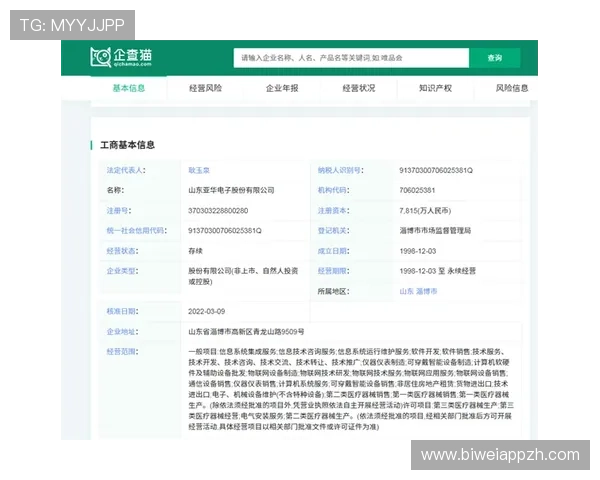
Task: Click the 企业地址 field label
Action: 122,332
